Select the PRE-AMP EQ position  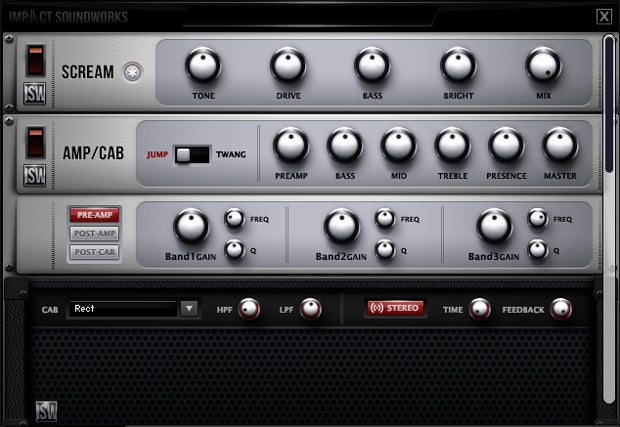point(95,215)
